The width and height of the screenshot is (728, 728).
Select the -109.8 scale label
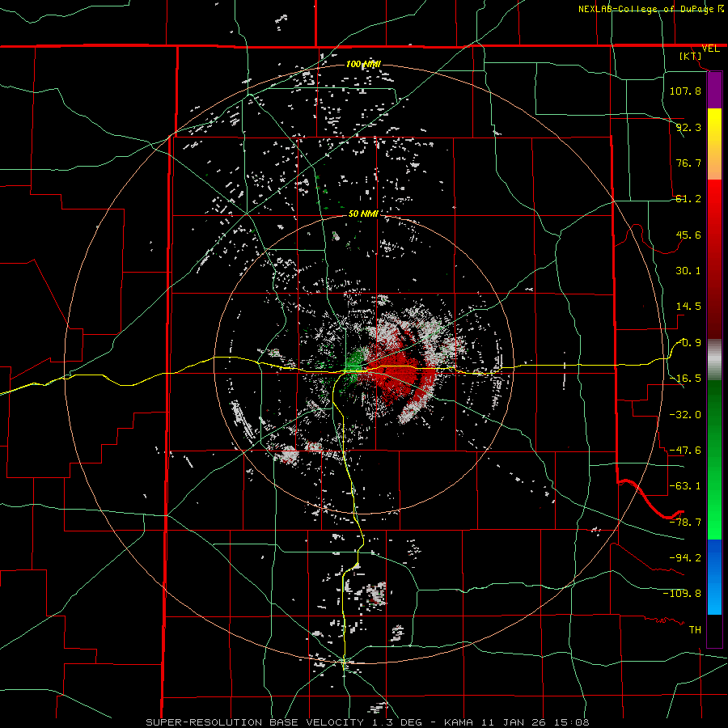tap(682, 594)
